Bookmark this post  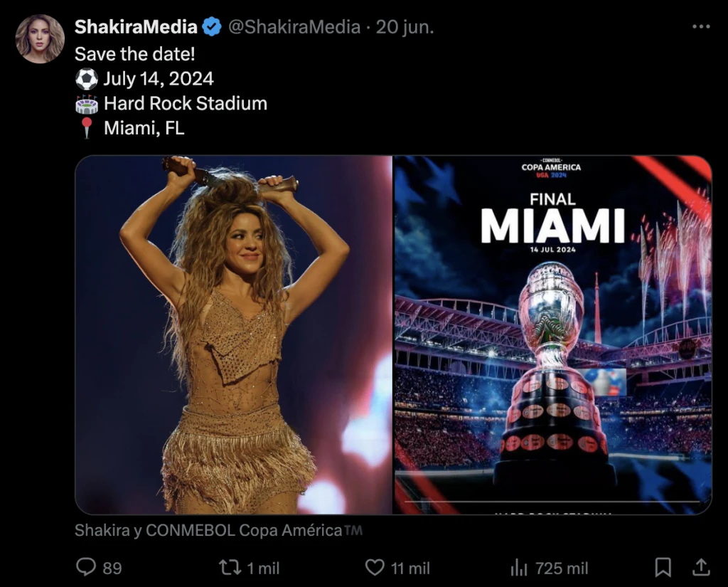point(663,567)
